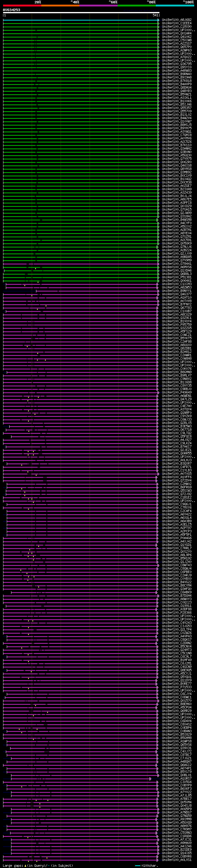Open hit UniRef100_Q657P0
The width and height of the screenshot is (197, 868).
(x=177, y=47)
